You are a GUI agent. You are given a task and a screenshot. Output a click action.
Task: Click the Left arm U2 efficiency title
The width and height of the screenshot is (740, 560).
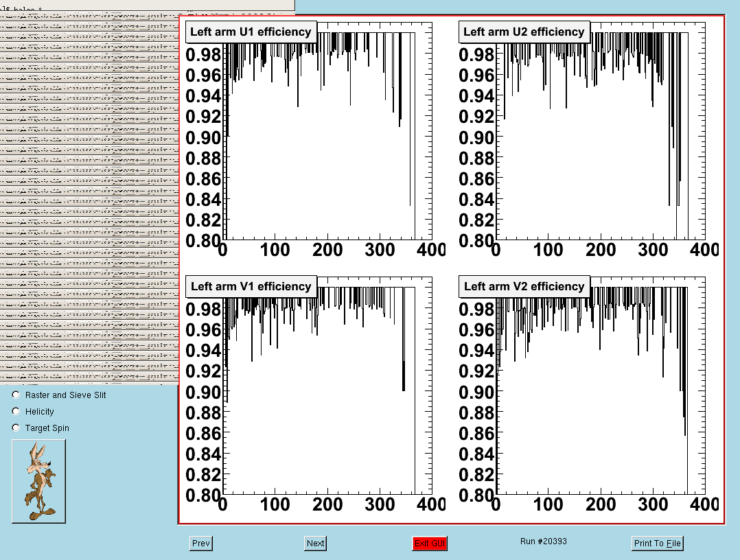pos(524,32)
